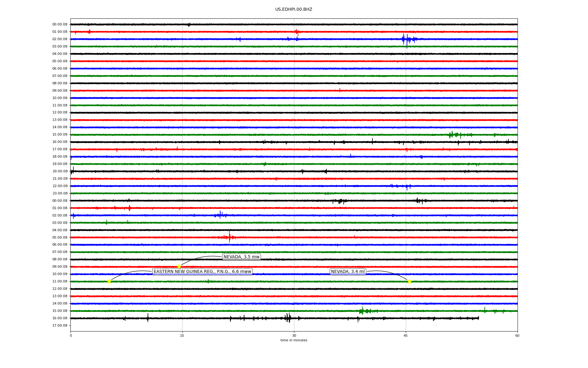
Task: Click the Eastern New Guinea event star
Action: pyautogui.click(x=109, y=281)
